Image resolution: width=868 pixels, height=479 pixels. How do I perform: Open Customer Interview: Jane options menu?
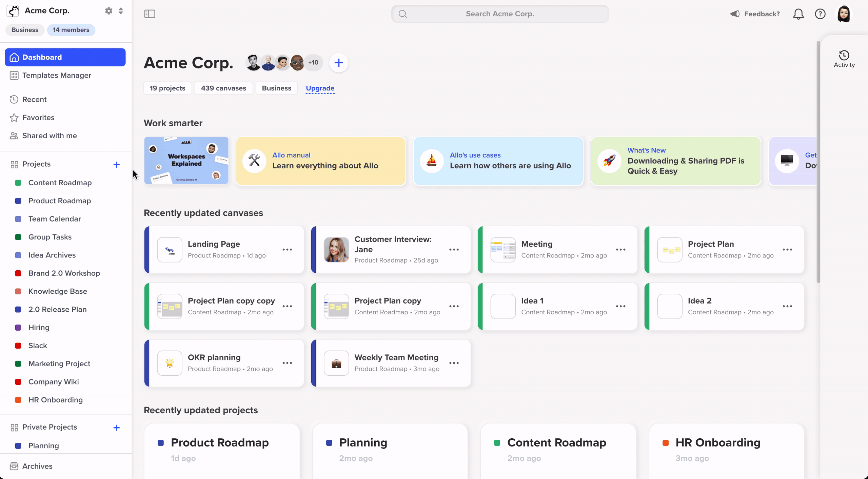(x=454, y=250)
